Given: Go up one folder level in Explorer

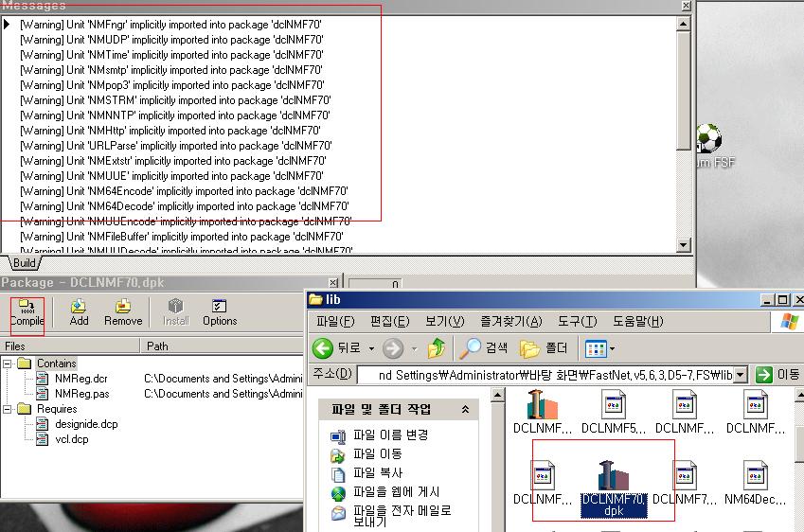Looking at the screenshot, I should 436,347.
